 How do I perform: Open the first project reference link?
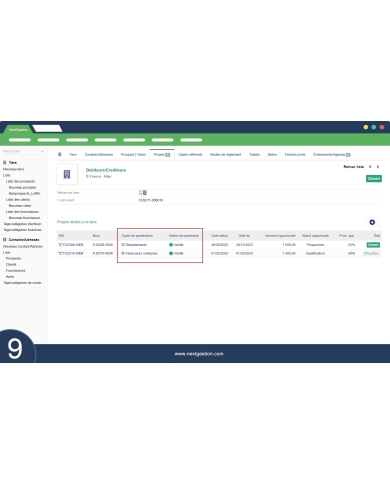tap(71, 245)
